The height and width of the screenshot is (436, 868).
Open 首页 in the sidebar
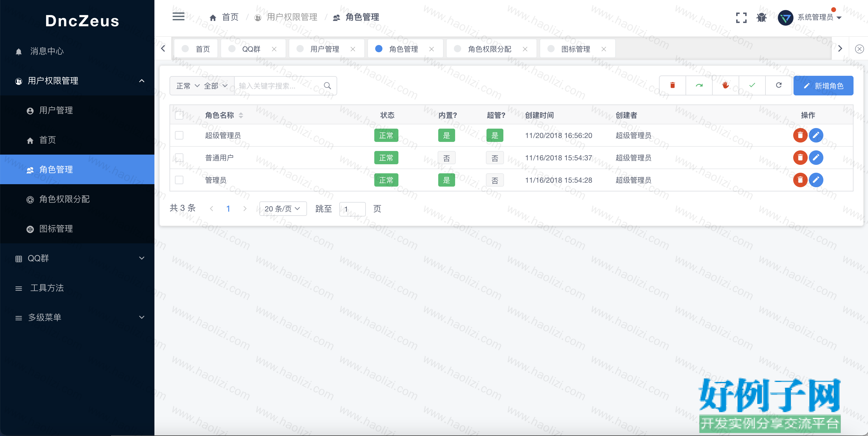click(77, 140)
